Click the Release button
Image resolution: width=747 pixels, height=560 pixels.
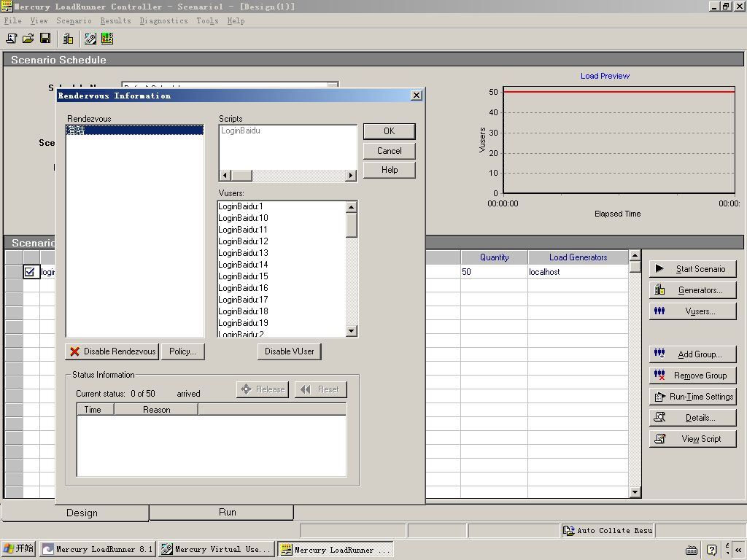point(263,389)
